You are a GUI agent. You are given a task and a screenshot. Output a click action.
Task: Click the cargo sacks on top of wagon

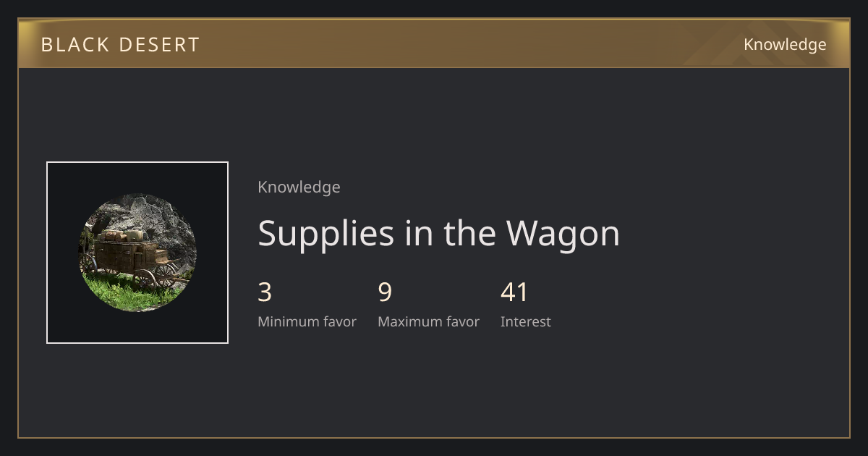pyautogui.click(x=123, y=235)
